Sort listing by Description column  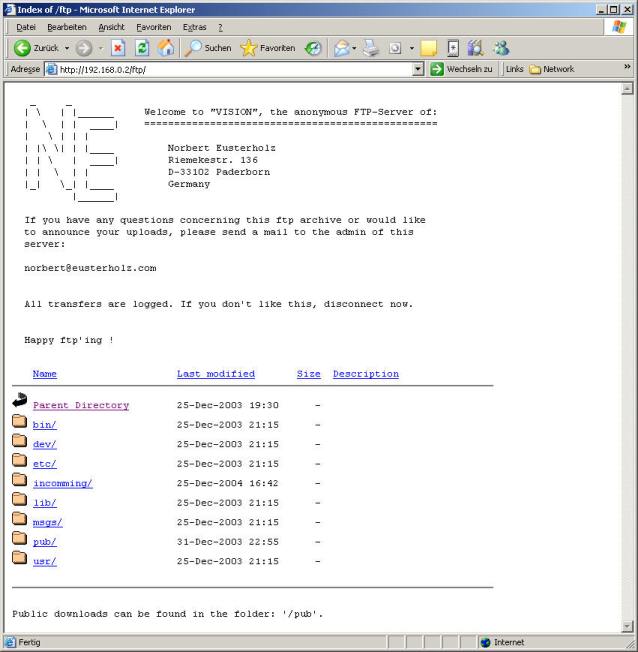[x=366, y=374]
